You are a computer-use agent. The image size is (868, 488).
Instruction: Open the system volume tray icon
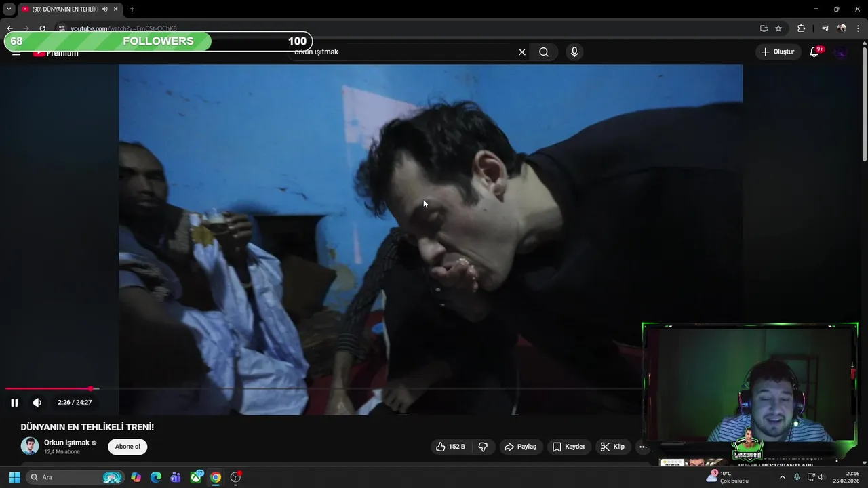(x=821, y=477)
